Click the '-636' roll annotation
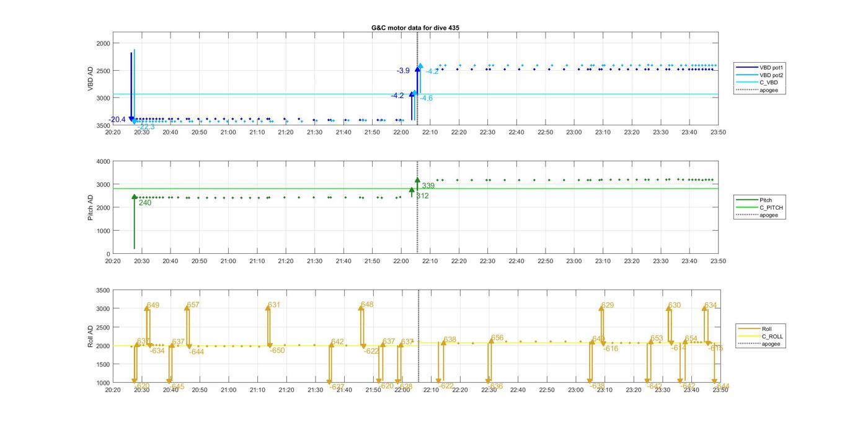Viewport: 868px width, 430px height. point(495,387)
